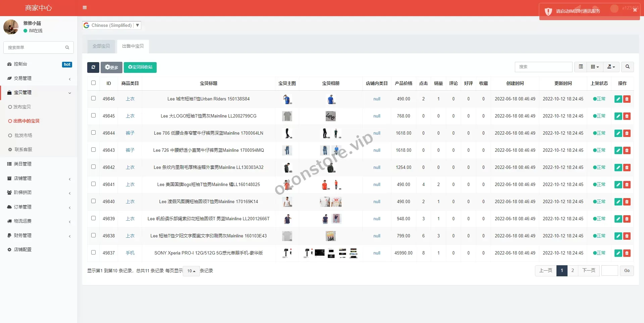
Task: Click the hamburger menu icon in header
Action: click(85, 8)
